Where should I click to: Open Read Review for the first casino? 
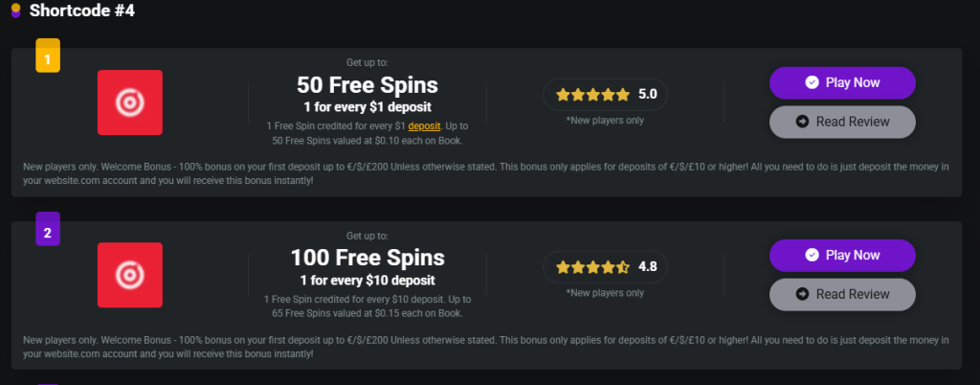click(x=842, y=122)
